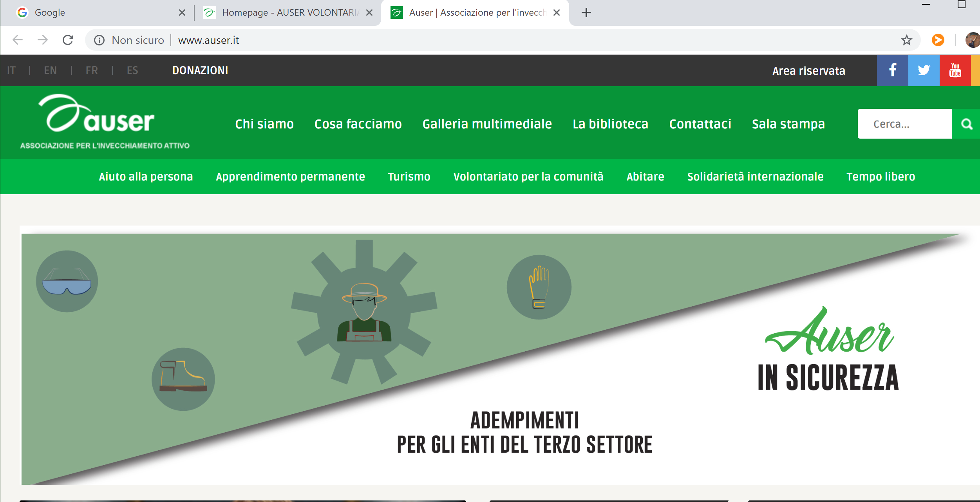Click the Cerca search field
The width and height of the screenshot is (980, 502).
click(x=904, y=124)
